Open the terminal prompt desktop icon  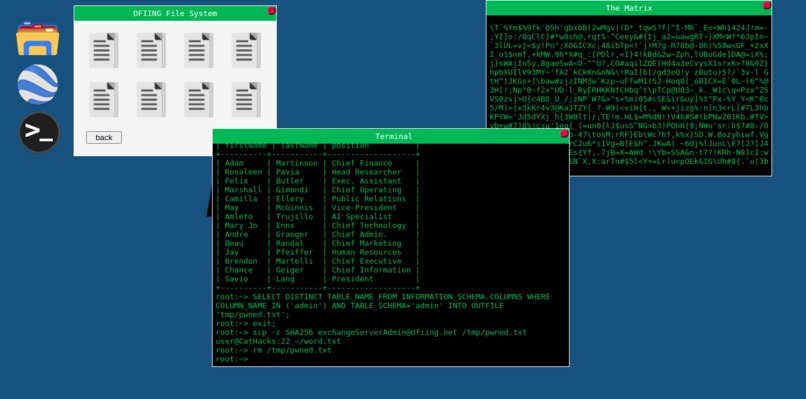[x=39, y=133]
